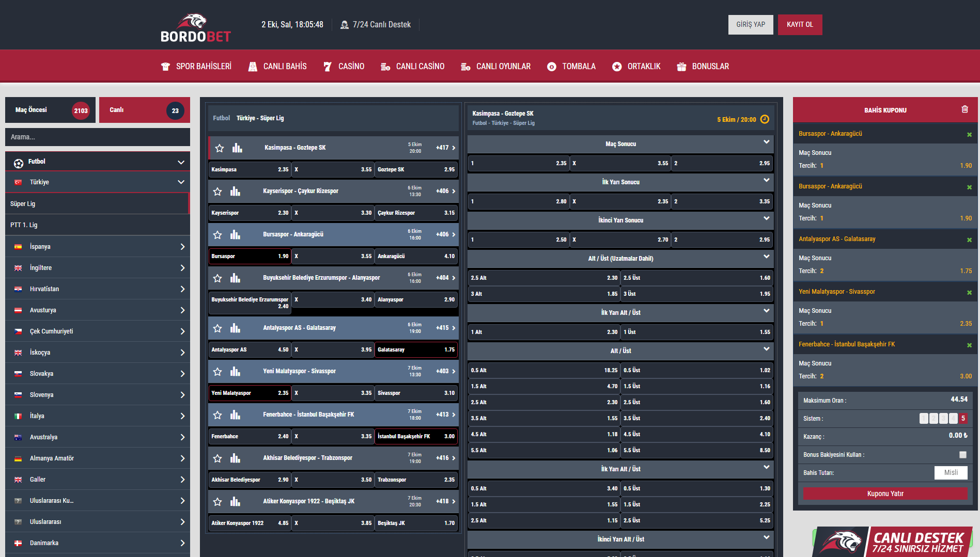Screen dimensions: 980x557
Task: Click the trash icon in Bahis Kuponu
Action: click(965, 109)
